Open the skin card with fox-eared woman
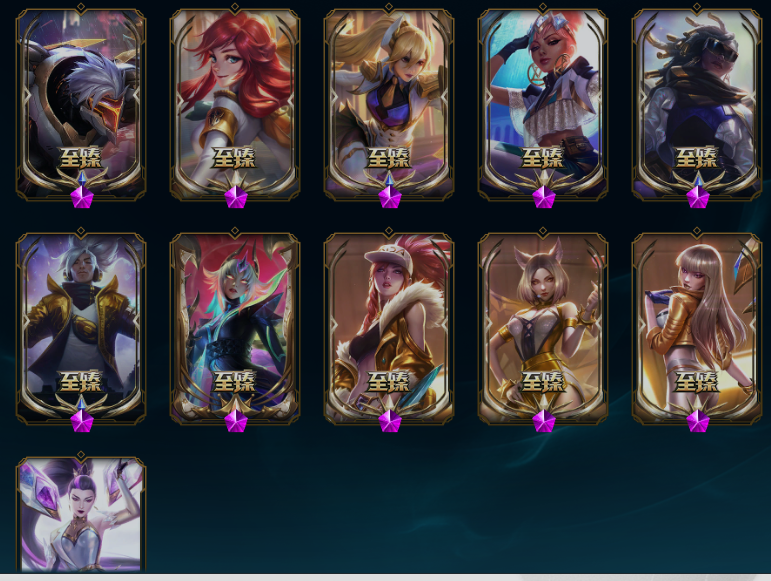Viewport: 771px width, 581px height. [543, 328]
